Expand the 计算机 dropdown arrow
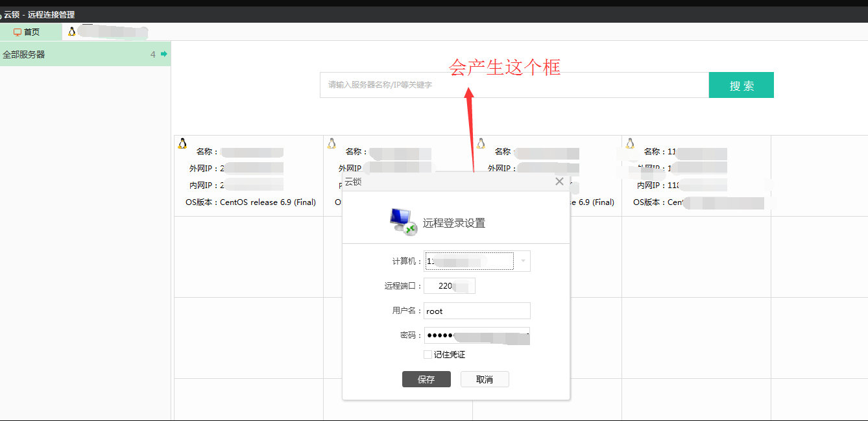Screen dimensions: 868x421 coord(522,261)
